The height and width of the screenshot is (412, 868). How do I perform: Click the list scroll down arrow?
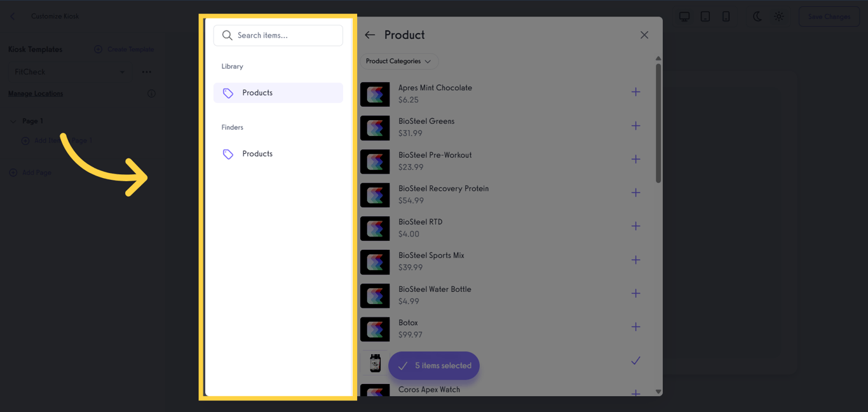pyautogui.click(x=658, y=392)
